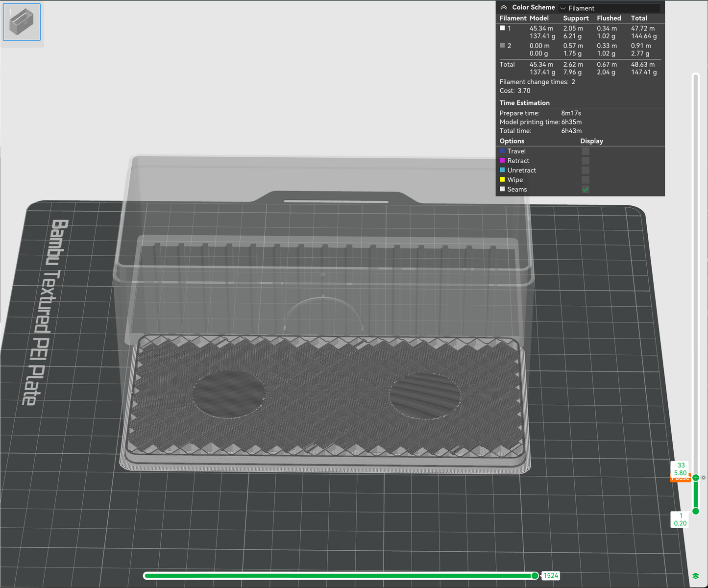Open the Filament color scheme dropdown
The width and height of the screenshot is (708, 588).
(610, 8)
